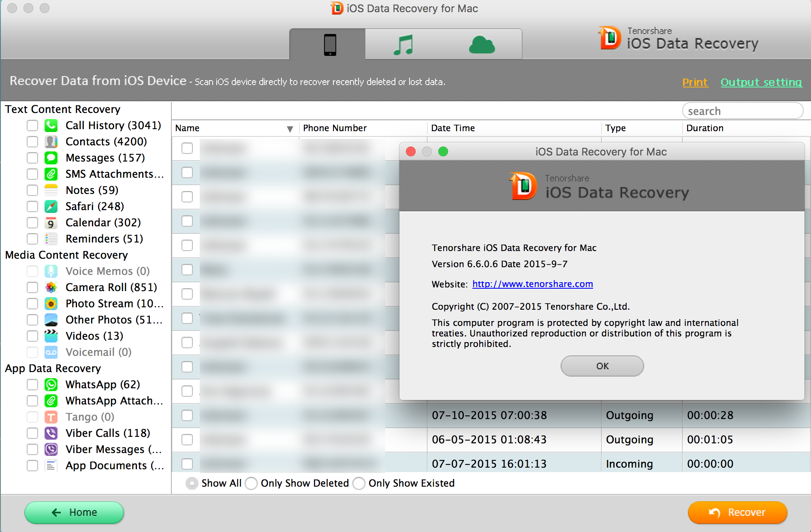Select the row dated 06-05-2015 01:08:43
This screenshot has width=811, height=532.
[x=491, y=440]
